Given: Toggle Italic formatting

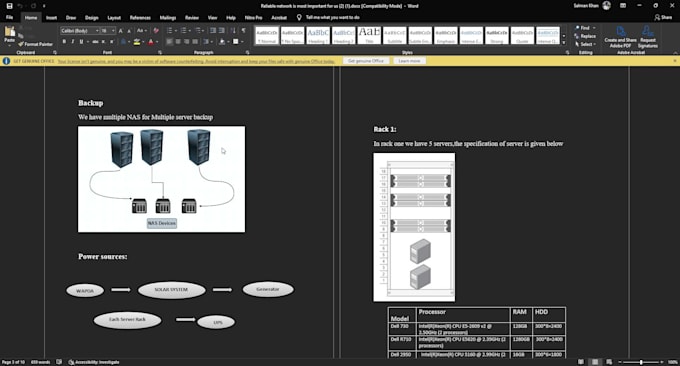Looking at the screenshot, I should pyautogui.click(x=72, y=42).
